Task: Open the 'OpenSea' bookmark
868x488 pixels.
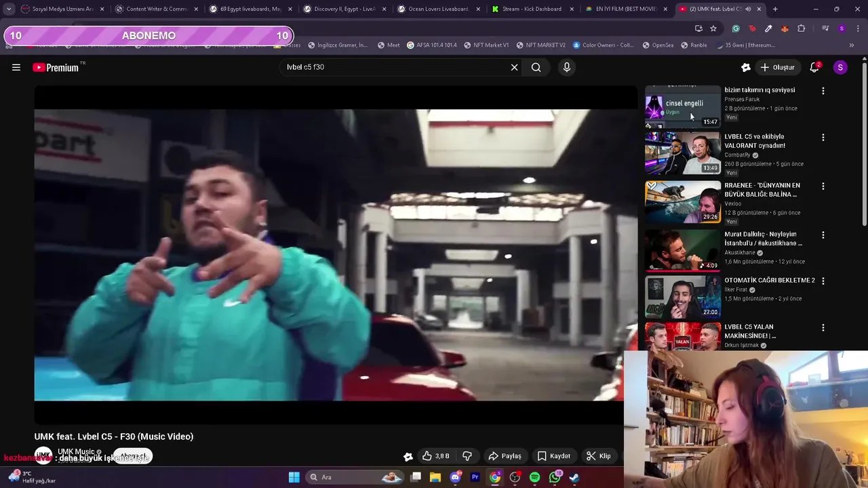Action: coord(657,45)
